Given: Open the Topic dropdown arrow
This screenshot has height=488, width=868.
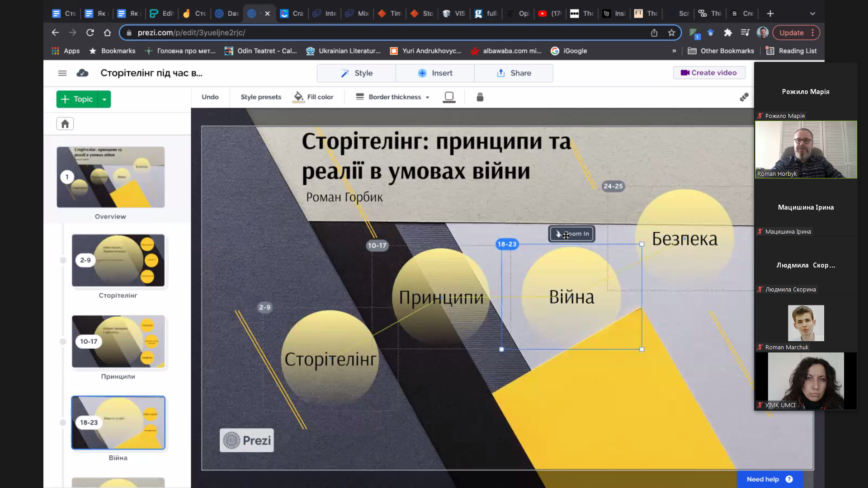Looking at the screenshot, I should [104, 99].
